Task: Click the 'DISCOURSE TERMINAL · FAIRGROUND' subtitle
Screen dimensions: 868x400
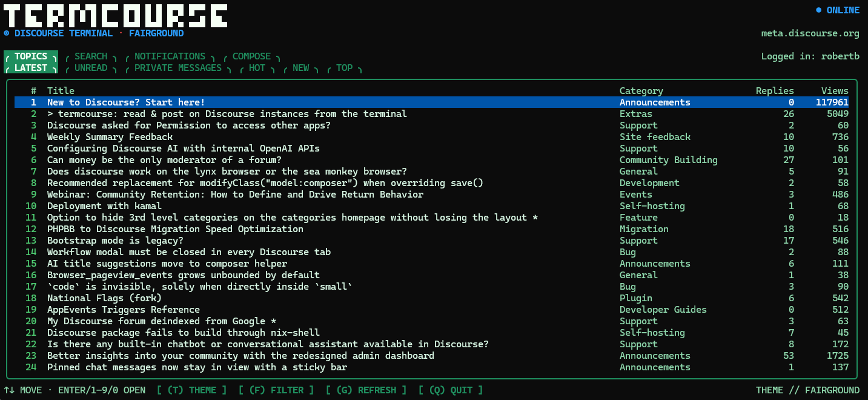Action: (x=99, y=33)
